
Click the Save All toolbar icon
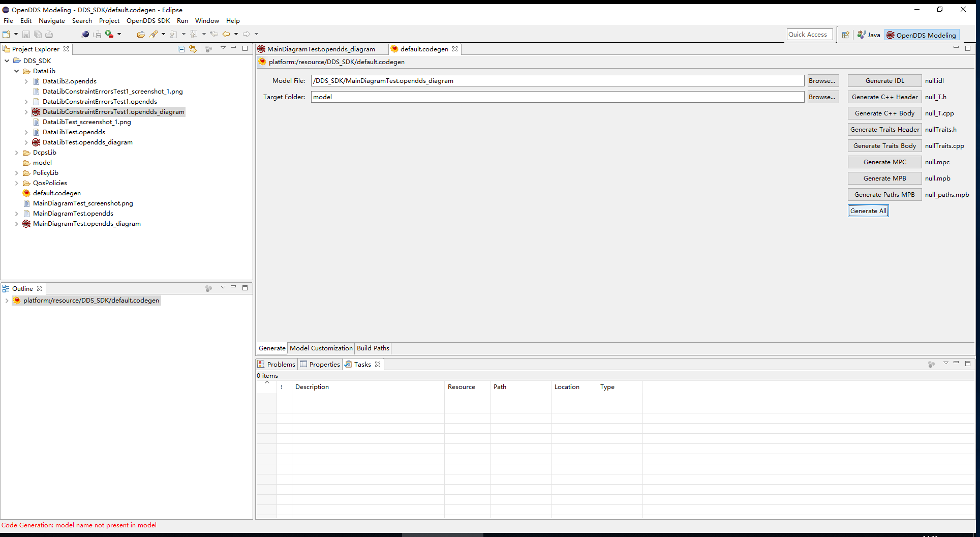click(x=38, y=34)
